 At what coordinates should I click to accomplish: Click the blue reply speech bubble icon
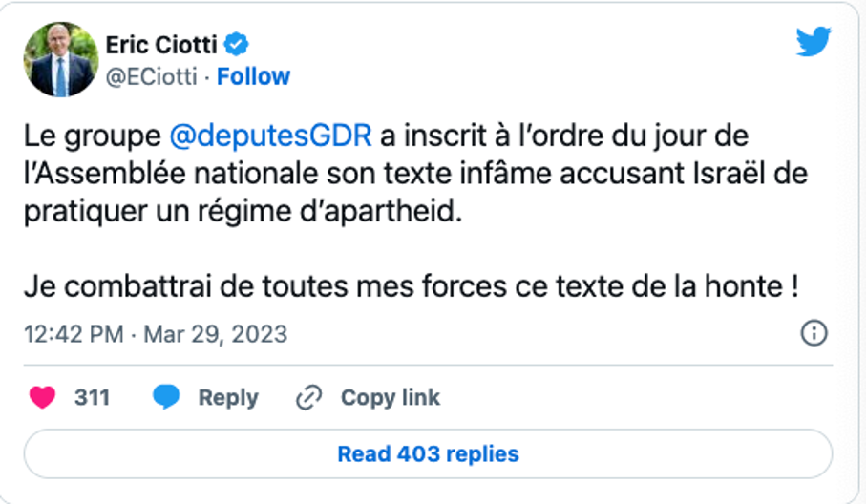click(x=167, y=397)
